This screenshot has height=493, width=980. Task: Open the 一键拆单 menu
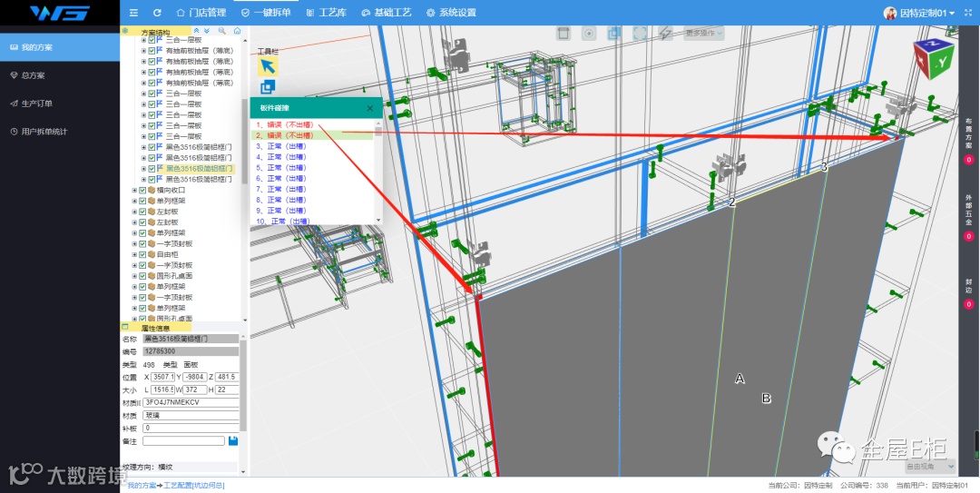click(x=266, y=13)
